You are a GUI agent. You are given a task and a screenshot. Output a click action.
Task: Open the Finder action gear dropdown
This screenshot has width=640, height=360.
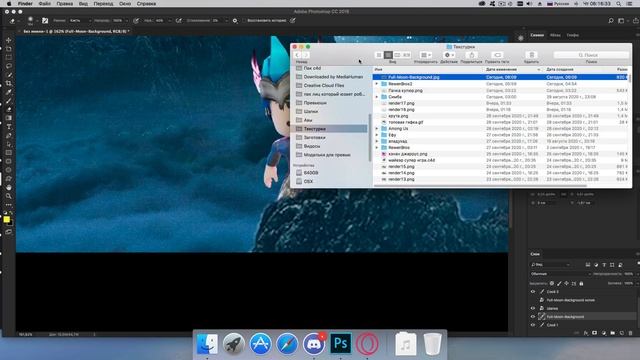(x=449, y=55)
